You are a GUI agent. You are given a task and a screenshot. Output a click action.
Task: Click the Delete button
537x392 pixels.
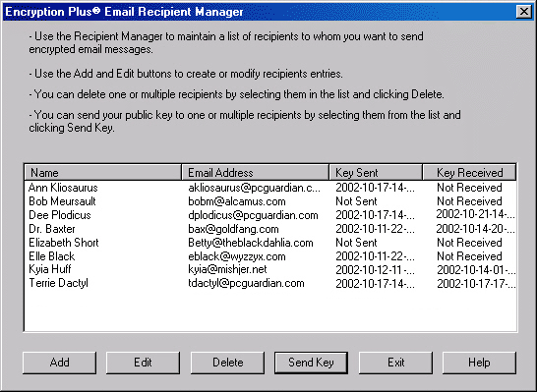[x=228, y=363]
